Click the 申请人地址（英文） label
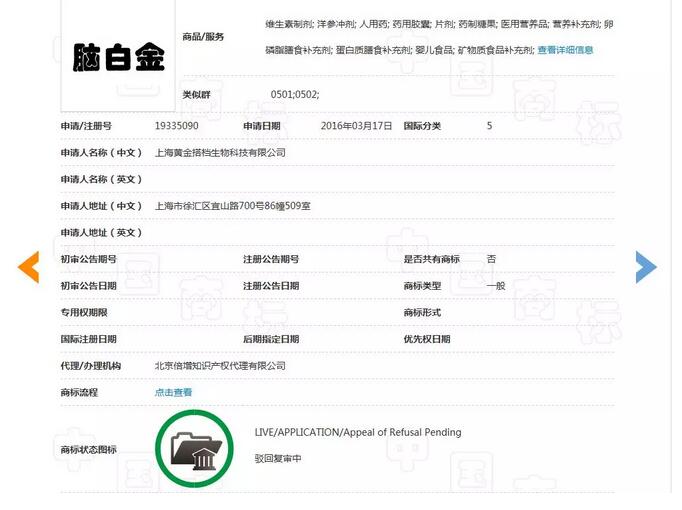The image size is (682, 510). click(101, 233)
